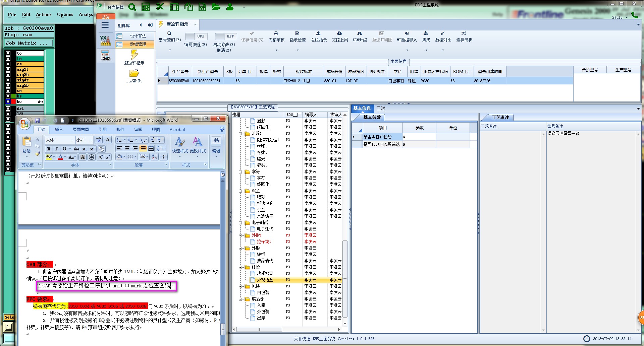Toggle 编写流程(R) OFF switch
This screenshot has width=644, height=346.
point(196,36)
